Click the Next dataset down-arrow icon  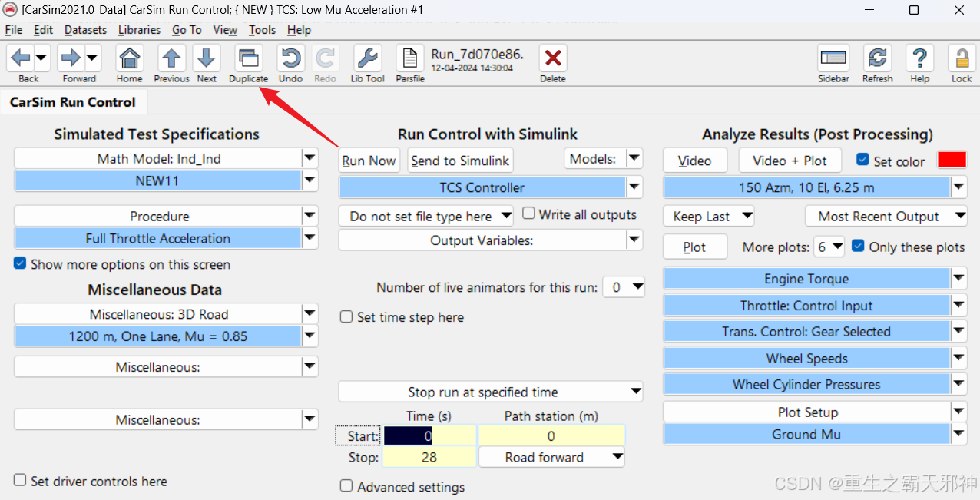pos(207,58)
